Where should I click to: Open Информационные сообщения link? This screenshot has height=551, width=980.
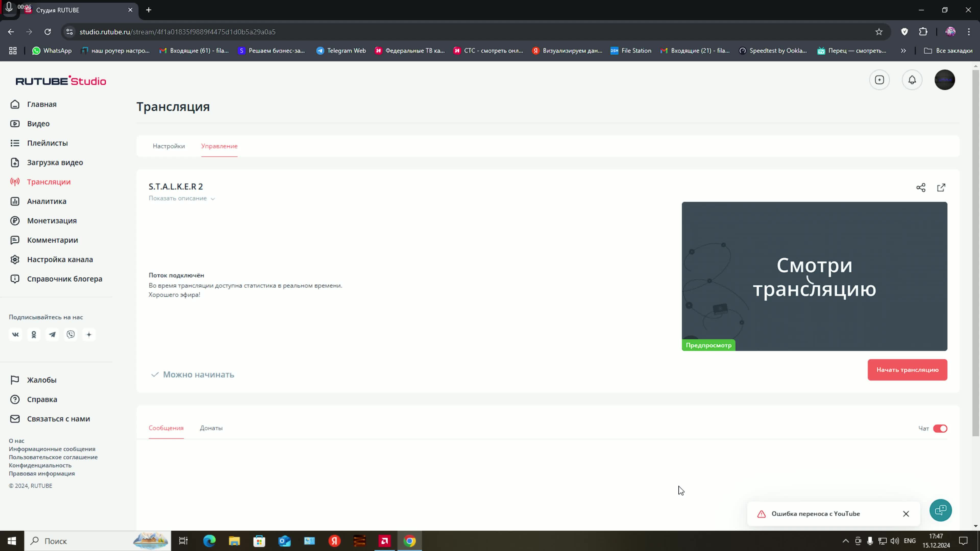pyautogui.click(x=52, y=449)
